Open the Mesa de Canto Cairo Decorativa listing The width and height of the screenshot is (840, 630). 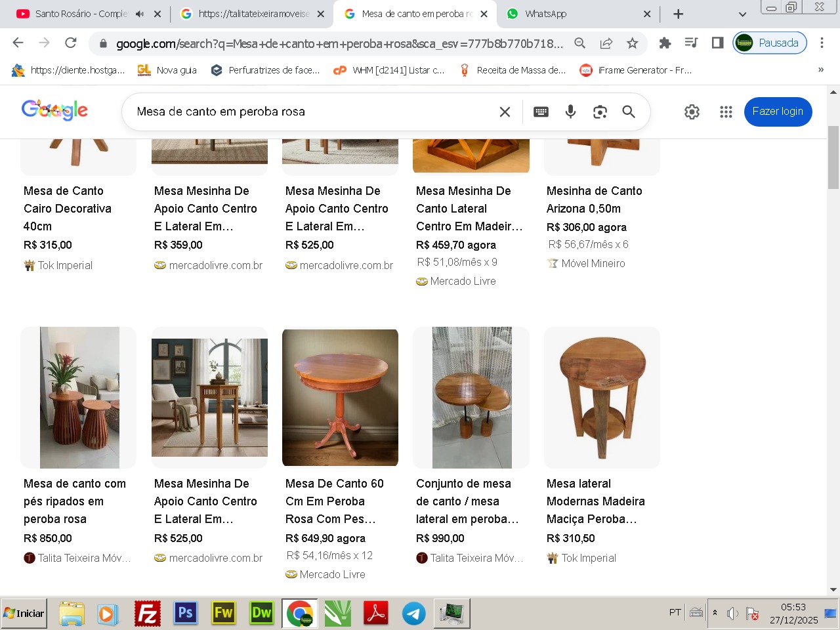pyautogui.click(x=67, y=208)
